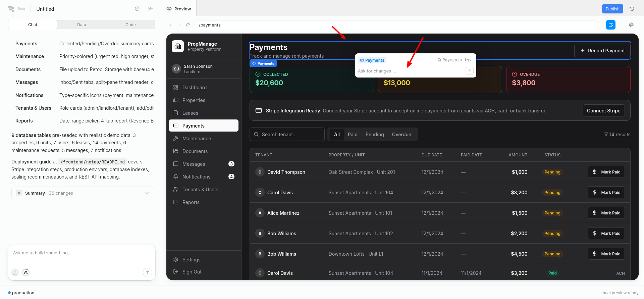Viewport: 644px width, 299px height.
Task: Click the Collected summary card
Action: tap(312, 80)
